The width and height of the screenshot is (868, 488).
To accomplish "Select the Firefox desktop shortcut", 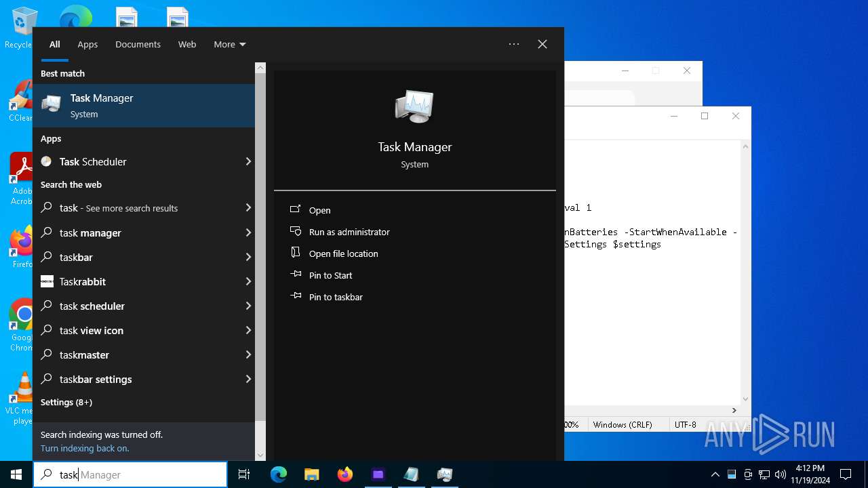I will point(22,248).
